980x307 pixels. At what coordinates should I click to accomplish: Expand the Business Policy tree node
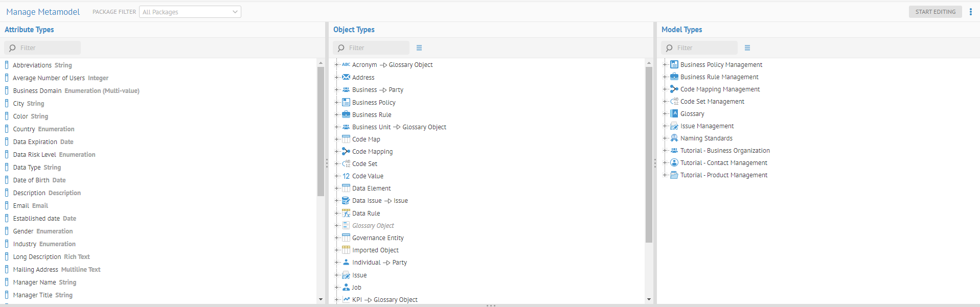pyautogui.click(x=337, y=103)
